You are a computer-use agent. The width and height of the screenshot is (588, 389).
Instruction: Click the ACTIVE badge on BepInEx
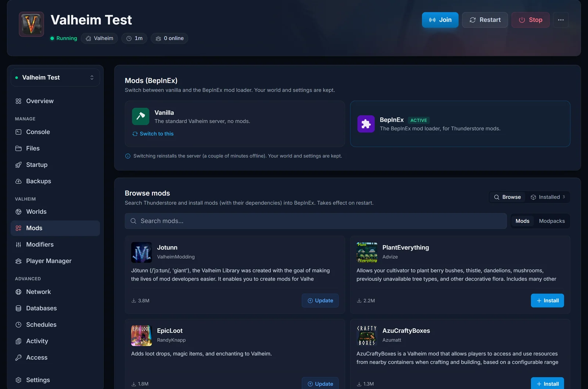pyautogui.click(x=419, y=120)
